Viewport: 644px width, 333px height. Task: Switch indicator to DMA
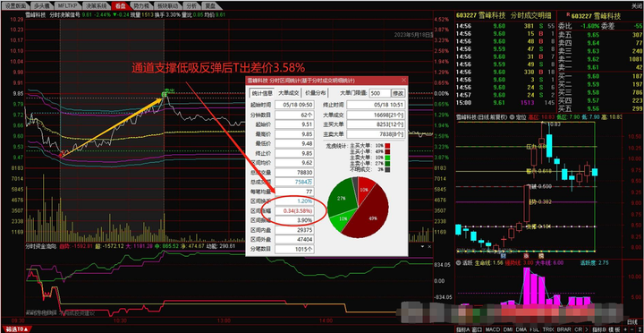(x=521, y=329)
